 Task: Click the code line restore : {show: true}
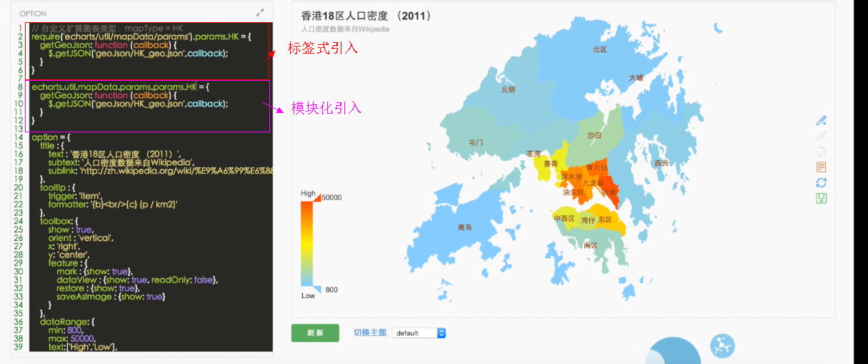pos(99,288)
